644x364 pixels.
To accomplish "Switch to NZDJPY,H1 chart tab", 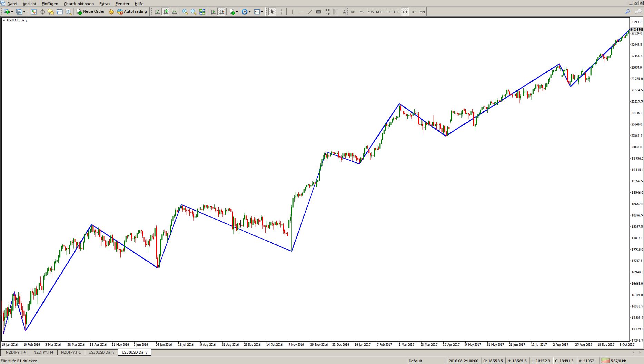I will click(x=71, y=352).
